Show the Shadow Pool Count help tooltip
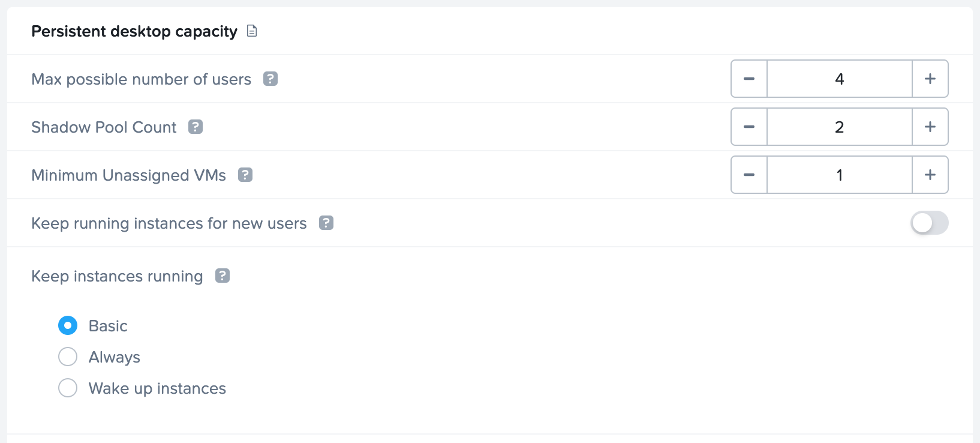980x443 pixels. pyautogui.click(x=196, y=127)
